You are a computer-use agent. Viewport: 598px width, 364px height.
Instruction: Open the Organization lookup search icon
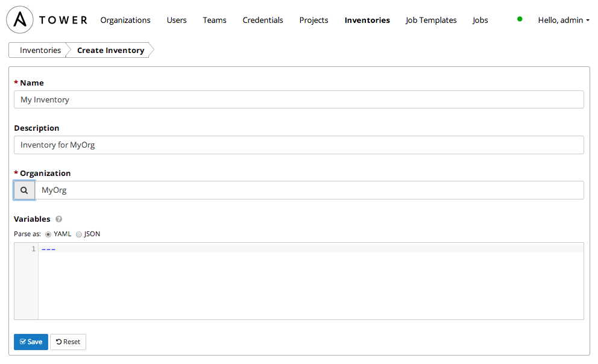[24, 190]
